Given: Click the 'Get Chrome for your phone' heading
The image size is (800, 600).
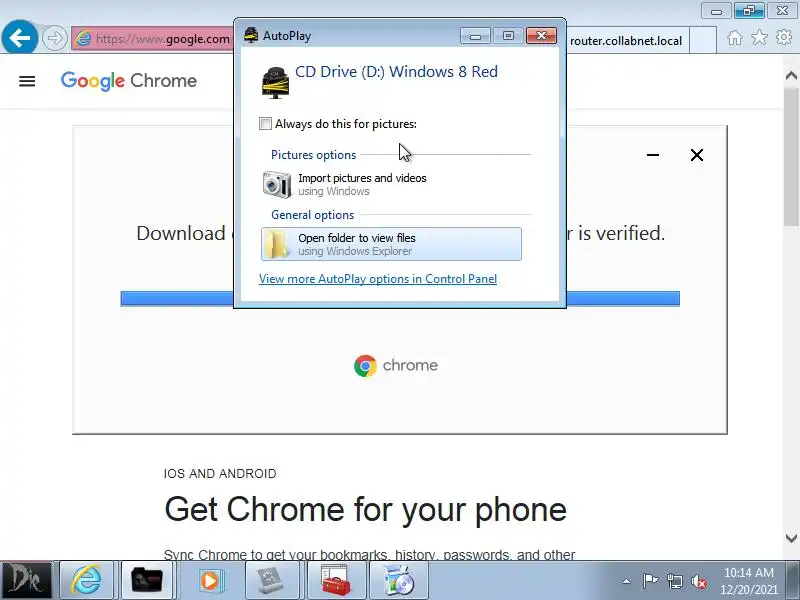Looking at the screenshot, I should click(x=365, y=510).
